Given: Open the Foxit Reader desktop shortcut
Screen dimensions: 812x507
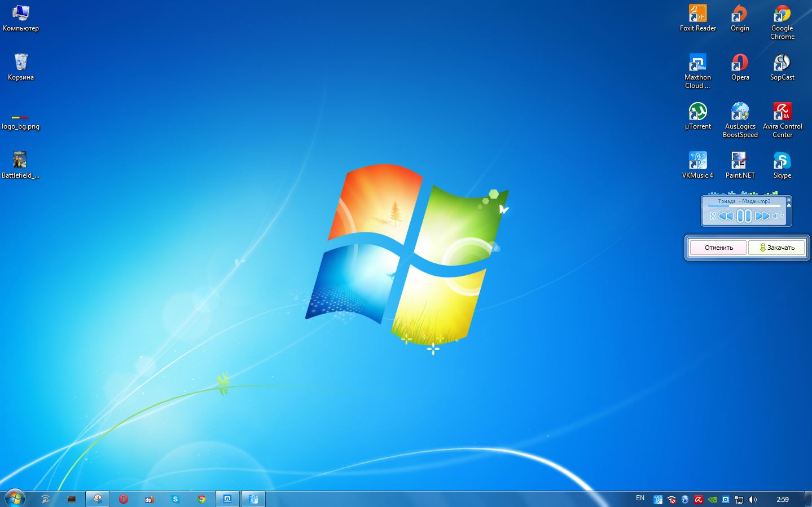Looking at the screenshot, I should tap(697, 14).
